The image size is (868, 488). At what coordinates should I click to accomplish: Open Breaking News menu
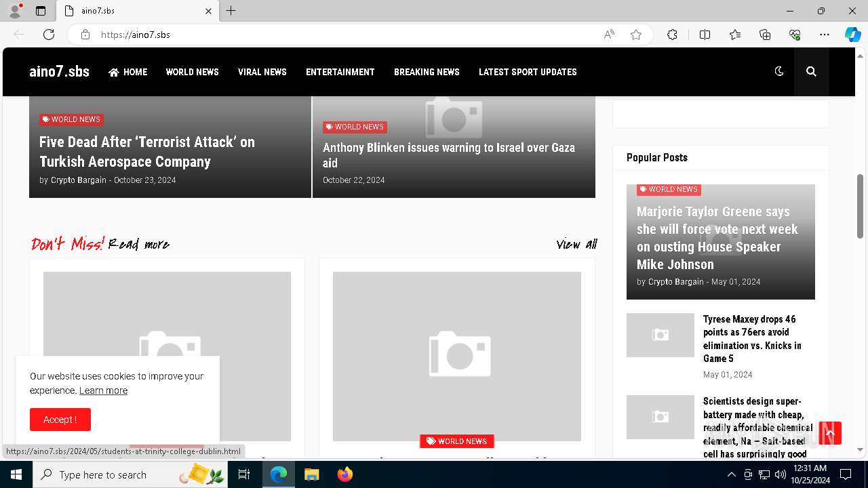click(x=427, y=72)
